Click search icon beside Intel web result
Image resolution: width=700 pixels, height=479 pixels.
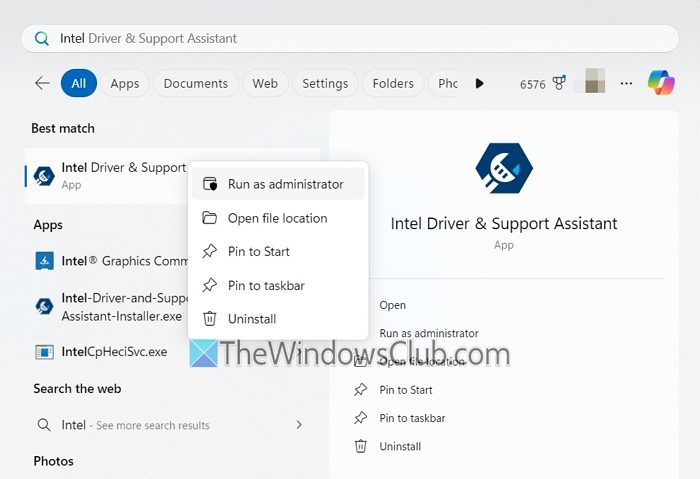44,425
